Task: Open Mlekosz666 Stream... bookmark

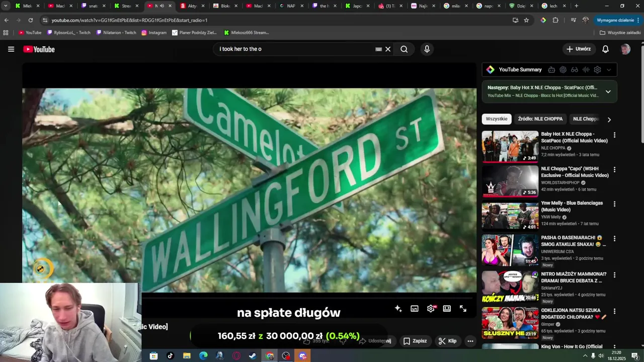Action: (247, 33)
